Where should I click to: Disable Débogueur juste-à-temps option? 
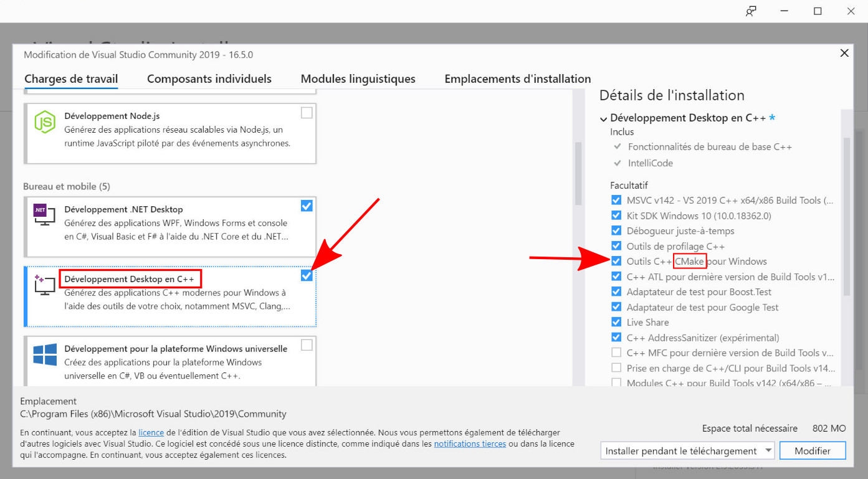point(616,230)
